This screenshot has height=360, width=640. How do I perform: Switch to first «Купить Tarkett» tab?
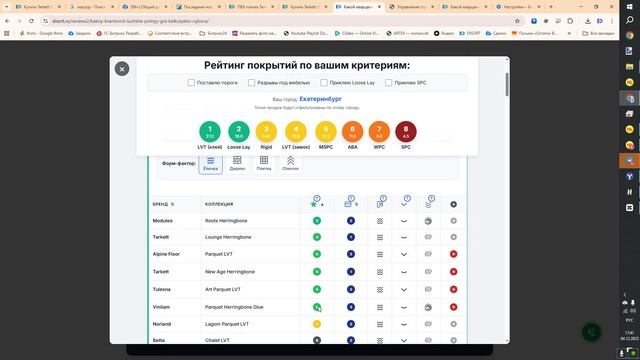38,7
